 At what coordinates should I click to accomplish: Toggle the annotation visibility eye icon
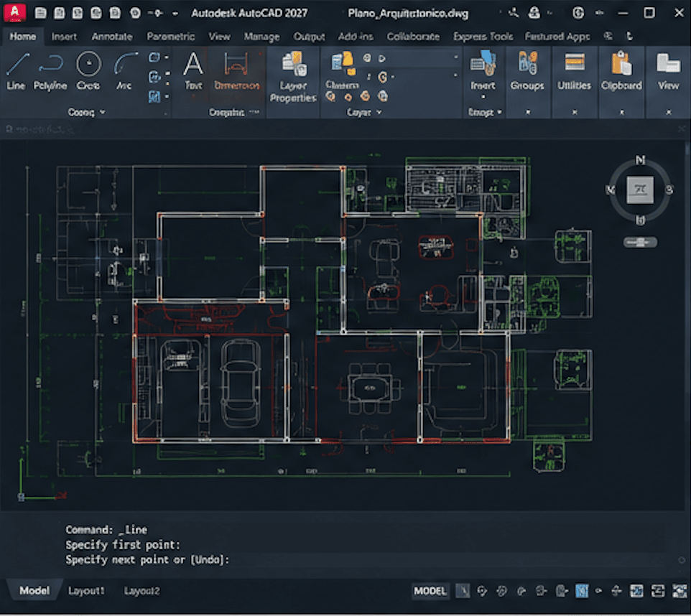click(598, 591)
